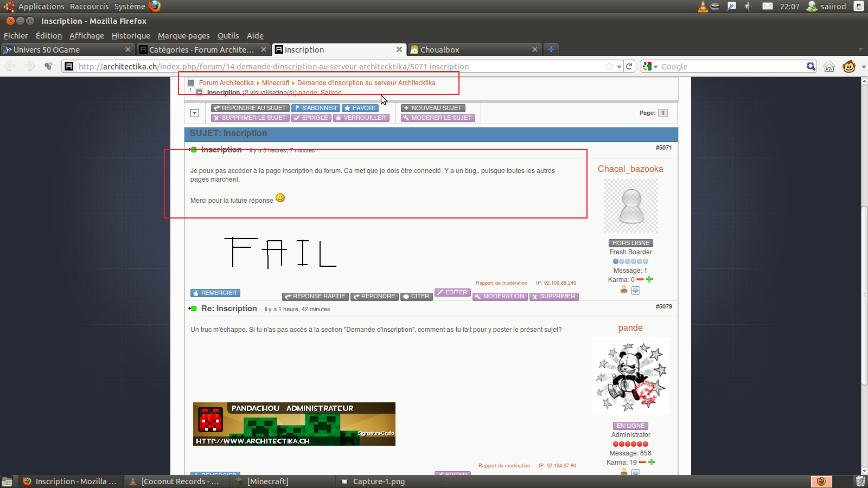Click Supprimer le sujet button
The width and height of the screenshot is (868, 488).
coord(250,118)
